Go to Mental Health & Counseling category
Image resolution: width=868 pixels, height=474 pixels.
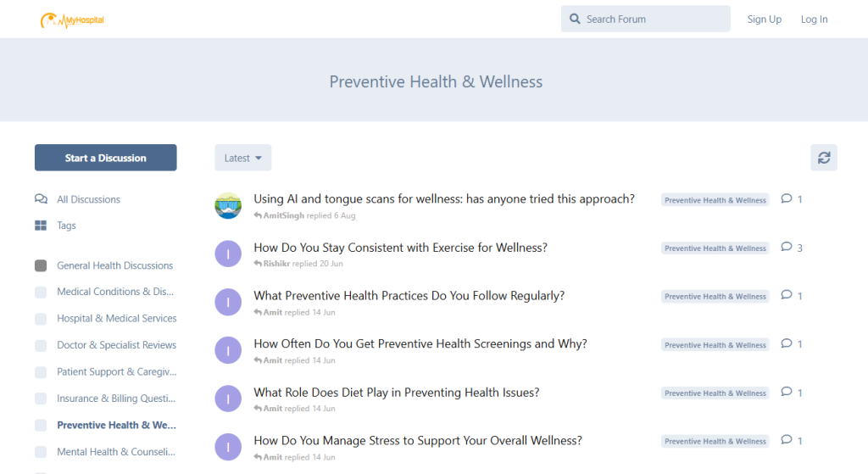115,452
